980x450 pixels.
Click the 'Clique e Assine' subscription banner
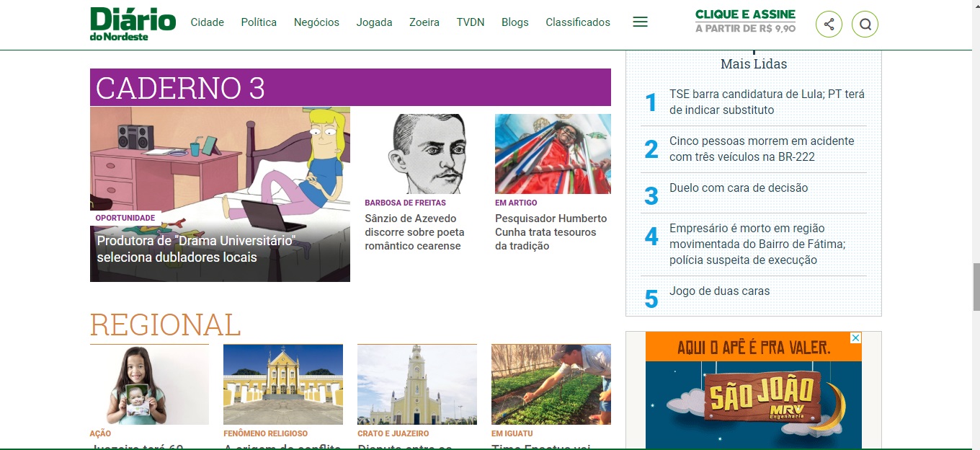pyautogui.click(x=745, y=21)
